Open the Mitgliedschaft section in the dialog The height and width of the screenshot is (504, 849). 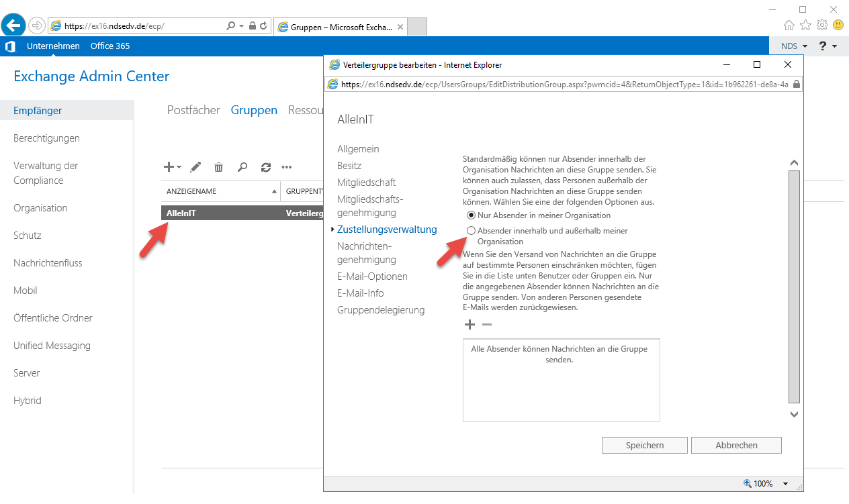(366, 183)
